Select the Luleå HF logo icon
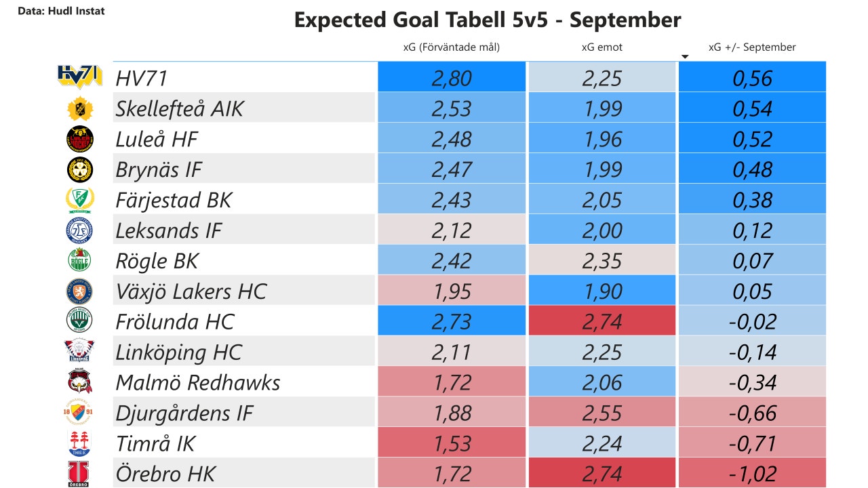 click(80, 139)
